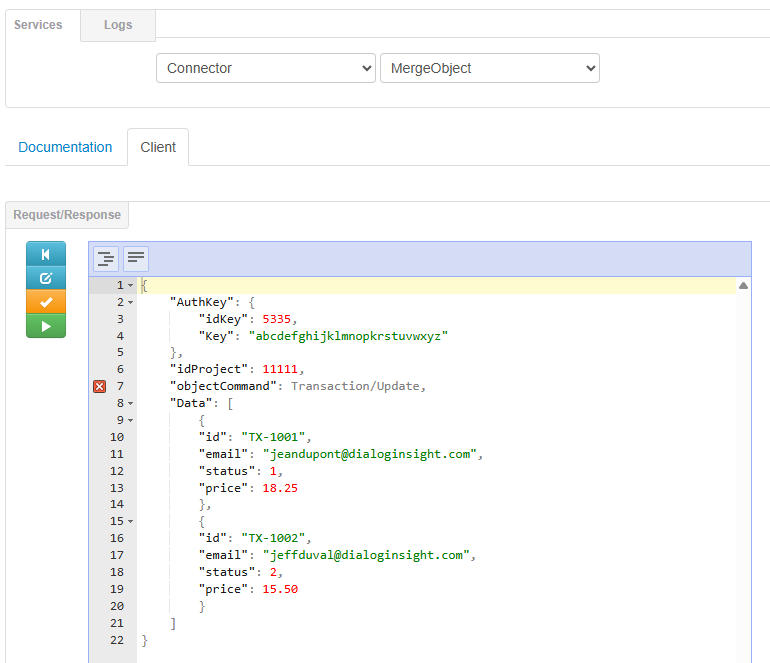Click the status value 2 on line 18
Image resolution: width=770 pixels, height=663 pixels.
273,572
